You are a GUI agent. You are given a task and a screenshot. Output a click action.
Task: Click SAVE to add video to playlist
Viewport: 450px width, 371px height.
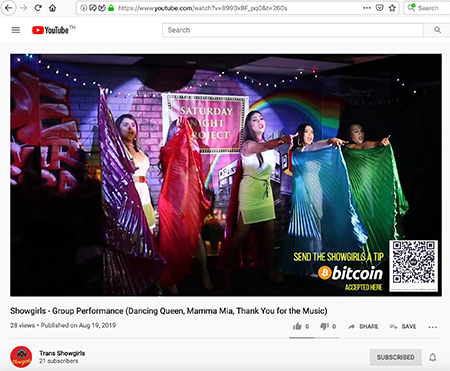(x=403, y=327)
